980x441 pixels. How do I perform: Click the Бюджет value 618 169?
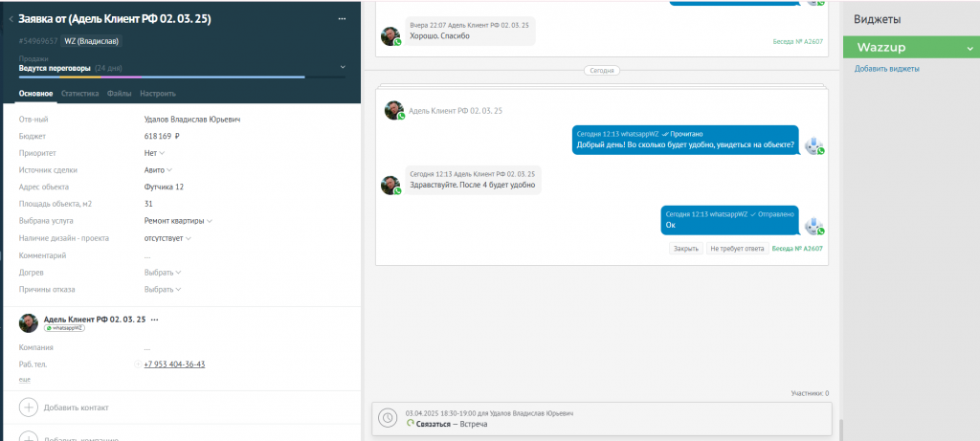point(162,136)
